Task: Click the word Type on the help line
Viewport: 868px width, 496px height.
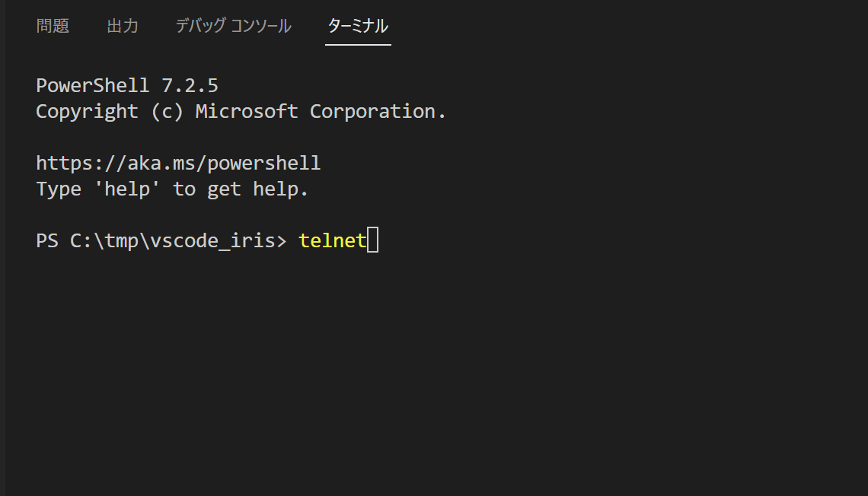Action: click(59, 189)
